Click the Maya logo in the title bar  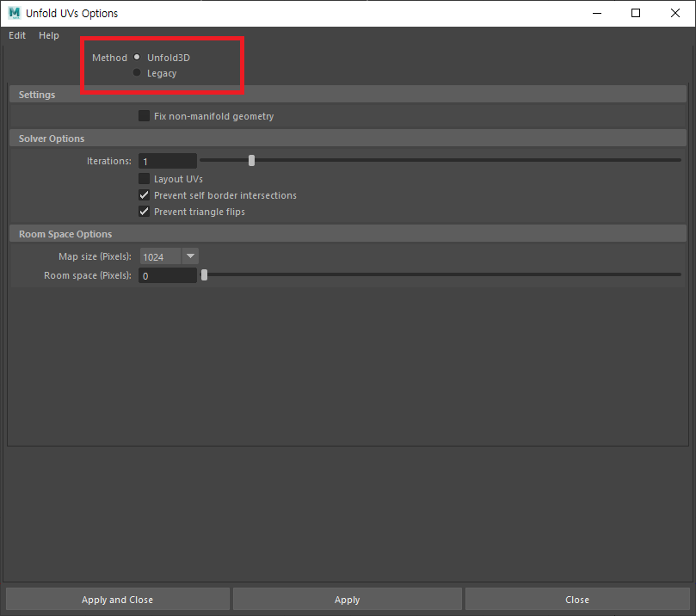click(x=15, y=13)
